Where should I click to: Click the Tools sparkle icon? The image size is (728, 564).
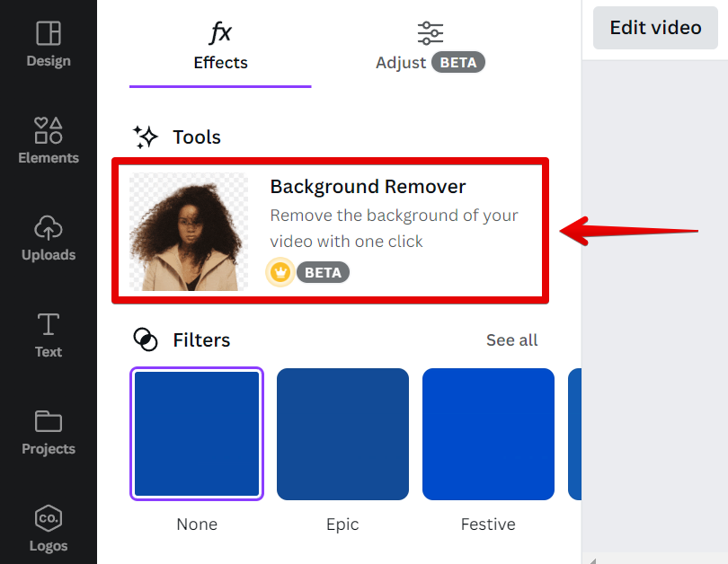146,136
